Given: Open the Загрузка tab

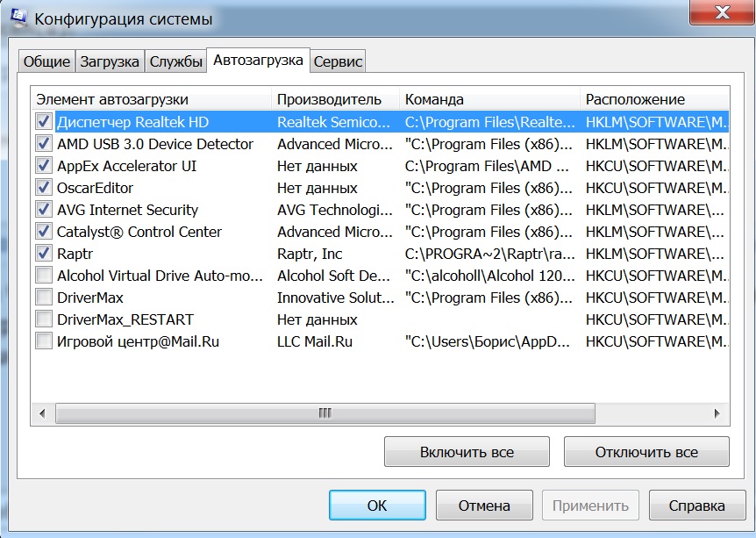Looking at the screenshot, I should tap(110, 61).
